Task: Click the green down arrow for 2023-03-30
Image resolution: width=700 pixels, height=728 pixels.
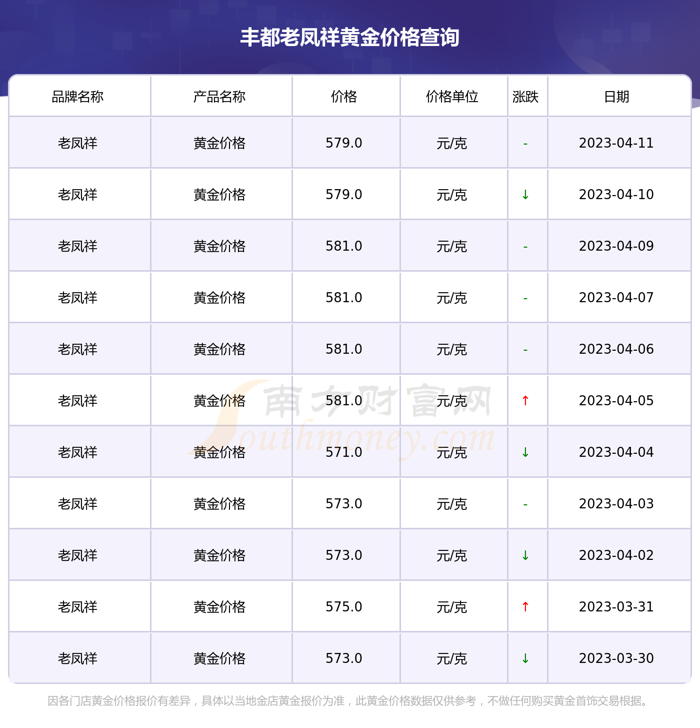Action: click(525, 658)
